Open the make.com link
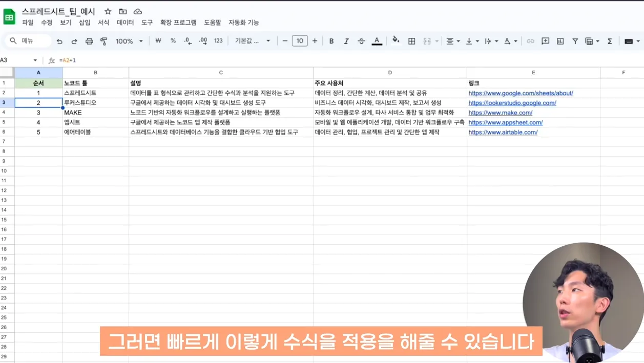 [500, 113]
